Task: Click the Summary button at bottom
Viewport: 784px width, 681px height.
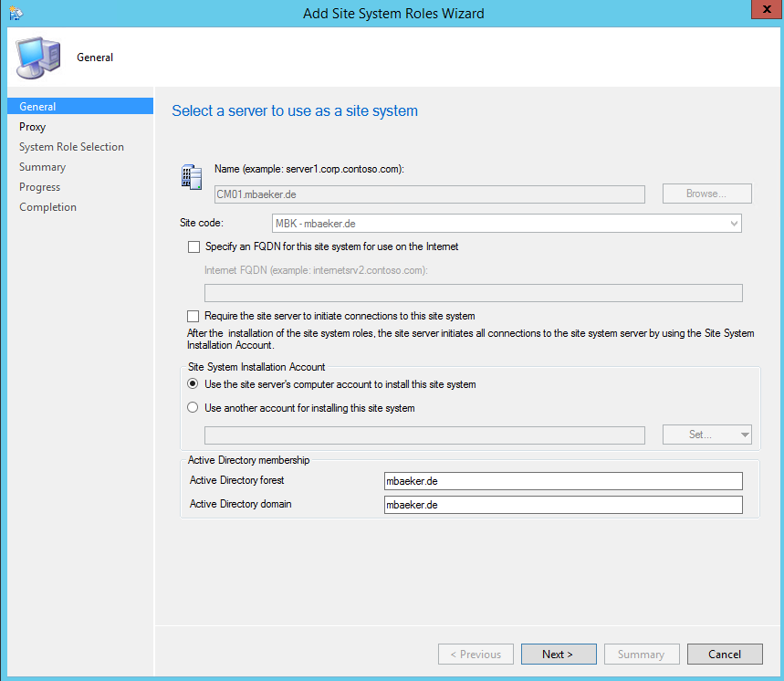Action: (x=642, y=654)
